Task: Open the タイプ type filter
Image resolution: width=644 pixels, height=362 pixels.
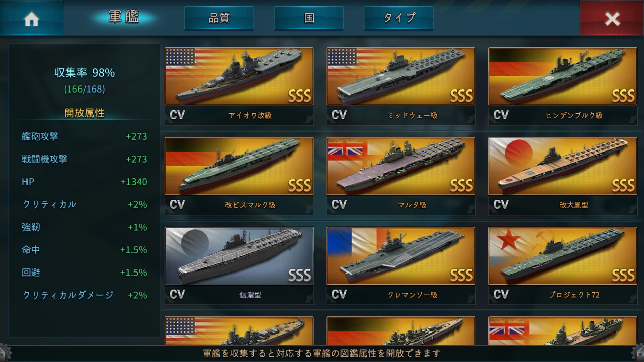Action: [x=399, y=18]
